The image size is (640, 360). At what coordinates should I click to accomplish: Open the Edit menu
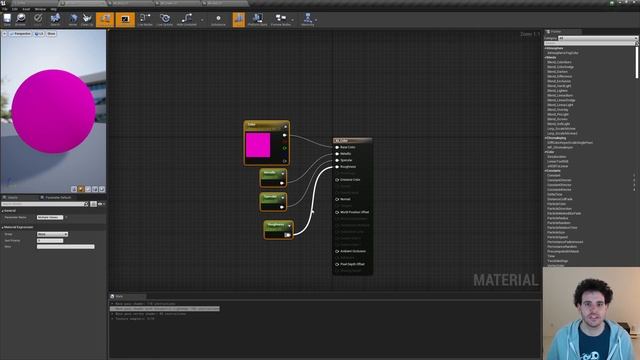coord(15,9)
